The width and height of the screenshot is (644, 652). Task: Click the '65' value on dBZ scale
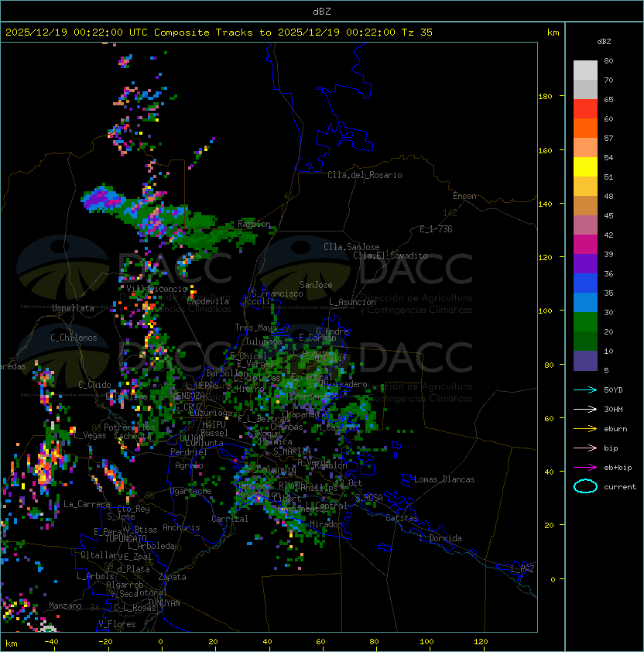click(x=608, y=99)
